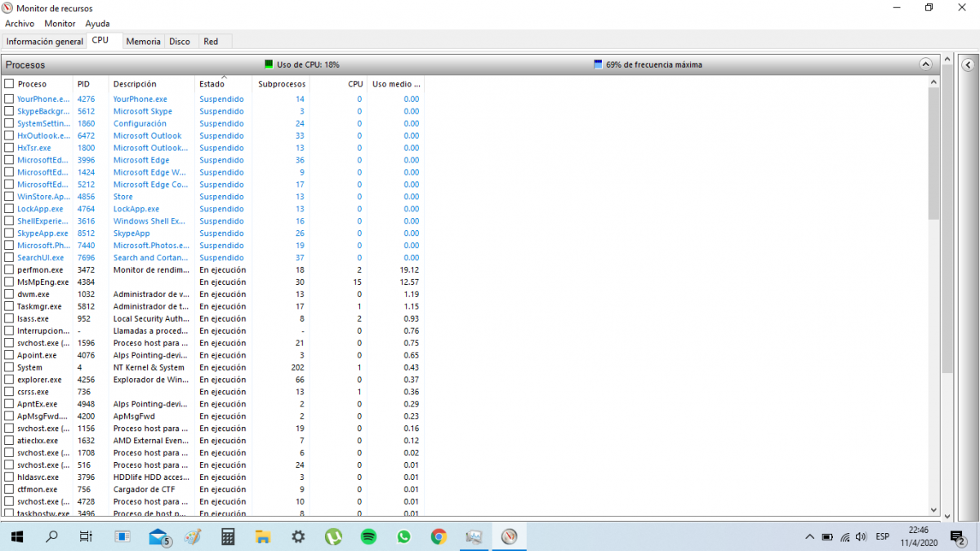Collapse the Procesos panel with the chevron

click(925, 64)
